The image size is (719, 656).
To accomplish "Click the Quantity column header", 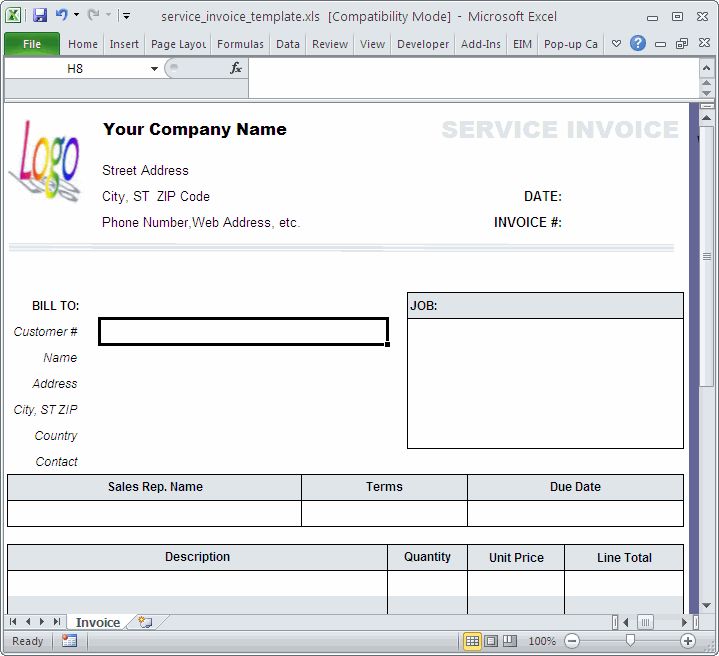I will coord(427,557).
